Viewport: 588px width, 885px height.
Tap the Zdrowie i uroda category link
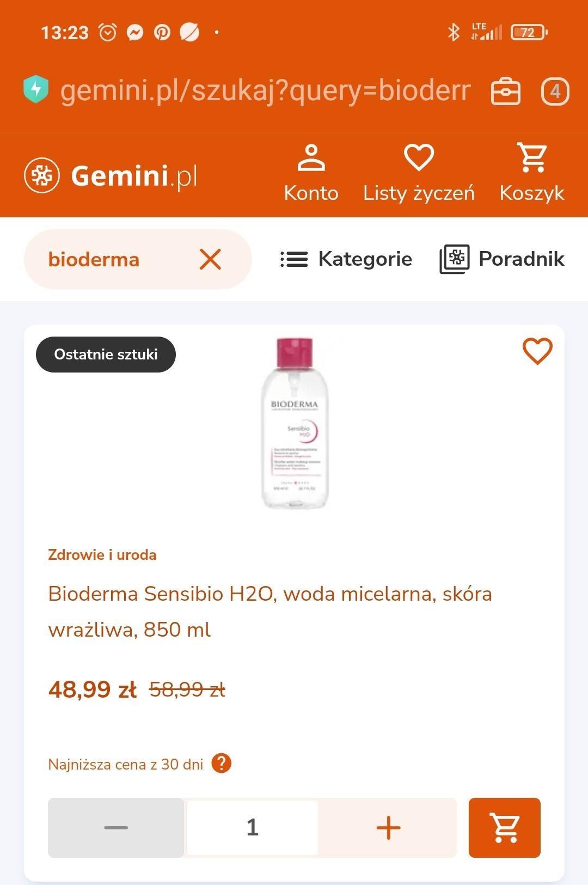tap(102, 555)
